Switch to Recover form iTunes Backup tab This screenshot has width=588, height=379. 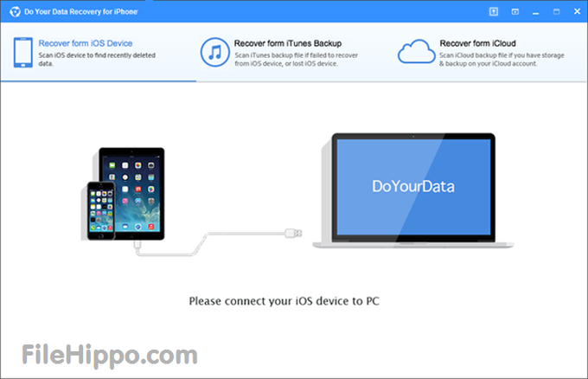coord(294,52)
